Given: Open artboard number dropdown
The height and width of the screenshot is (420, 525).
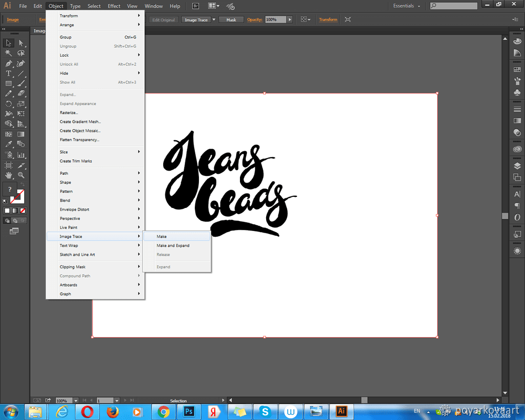Looking at the screenshot, I should click(x=117, y=401).
